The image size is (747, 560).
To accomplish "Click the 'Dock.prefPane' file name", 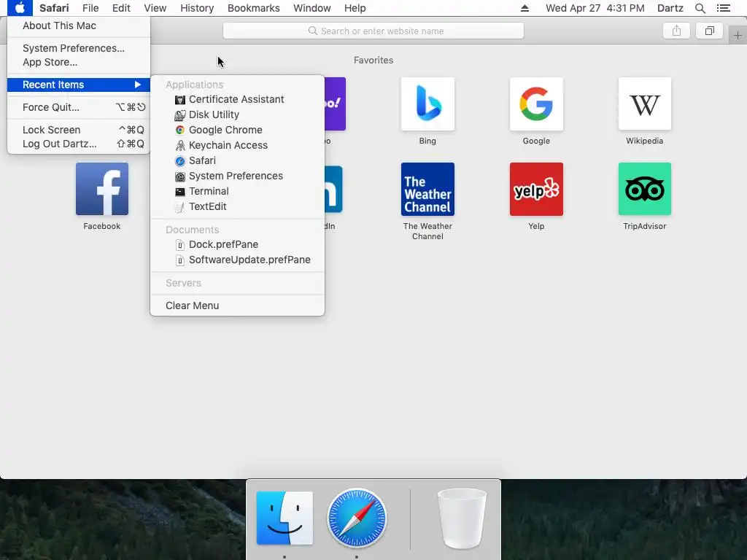I will (223, 245).
